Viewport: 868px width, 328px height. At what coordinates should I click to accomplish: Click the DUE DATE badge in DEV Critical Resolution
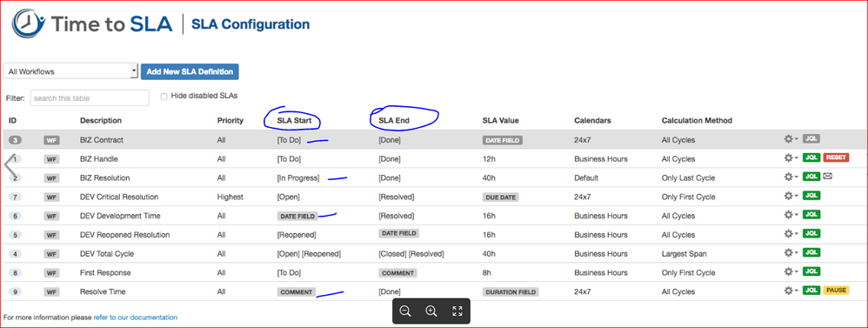(x=501, y=197)
